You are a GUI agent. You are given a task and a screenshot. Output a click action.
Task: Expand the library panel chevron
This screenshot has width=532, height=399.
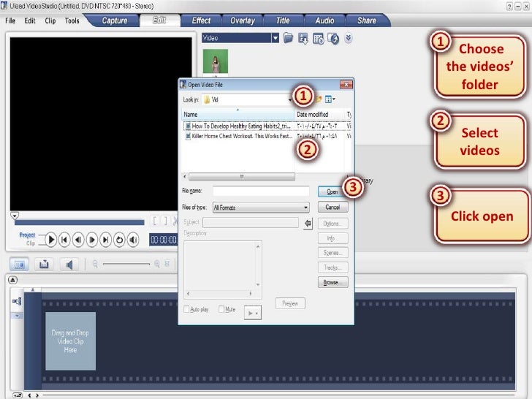coord(348,38)
